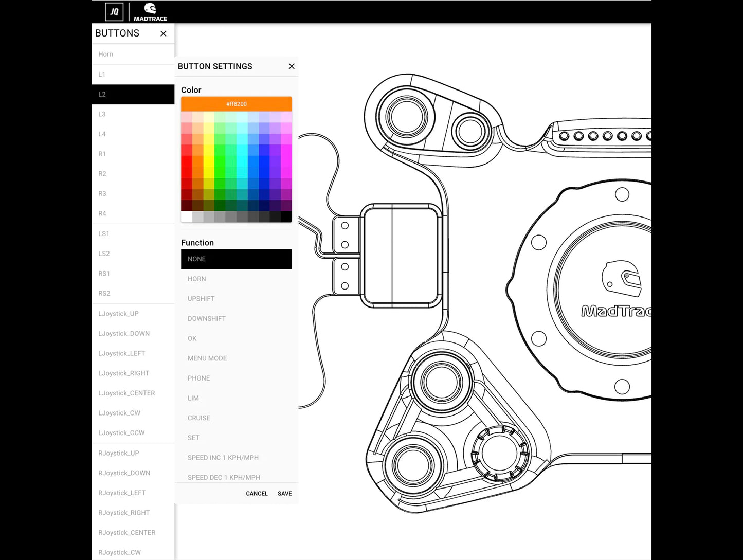Screen dimensions: 743x560
Task: Click the CANCEL button
Action: tap(257, 493)
